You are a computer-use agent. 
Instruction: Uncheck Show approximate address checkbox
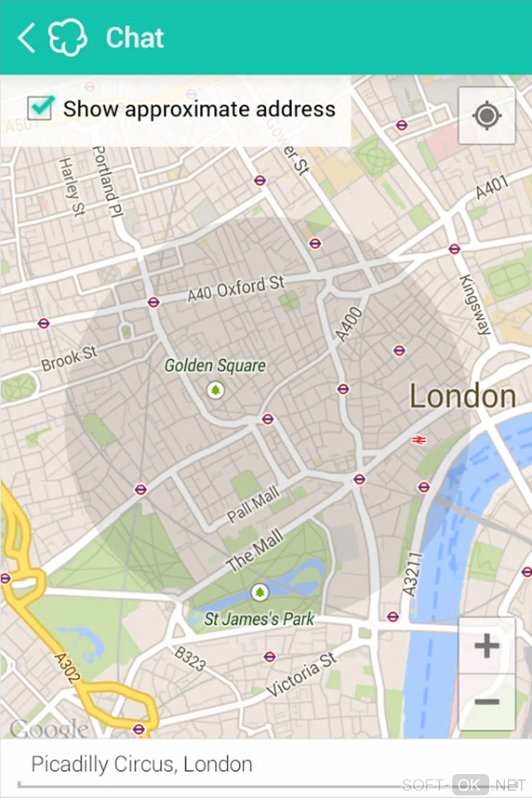coord(41,108)
